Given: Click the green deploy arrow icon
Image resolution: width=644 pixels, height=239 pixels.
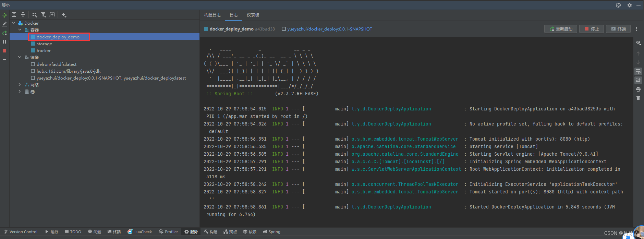Looking at the screenshot, I should tap(4, 15).
